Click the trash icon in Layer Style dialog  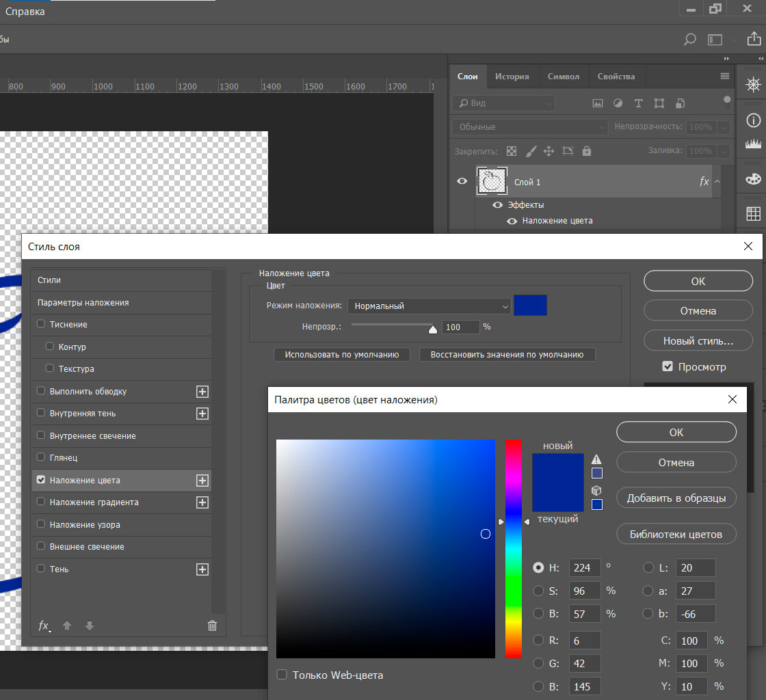(212, 625)
